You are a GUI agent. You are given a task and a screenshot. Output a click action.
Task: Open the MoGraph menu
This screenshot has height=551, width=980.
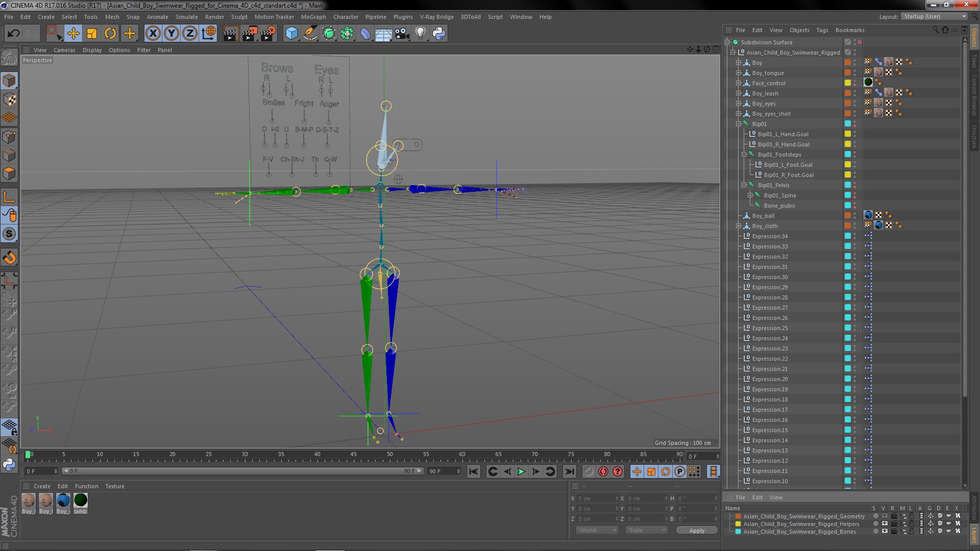tap(313, 17)
